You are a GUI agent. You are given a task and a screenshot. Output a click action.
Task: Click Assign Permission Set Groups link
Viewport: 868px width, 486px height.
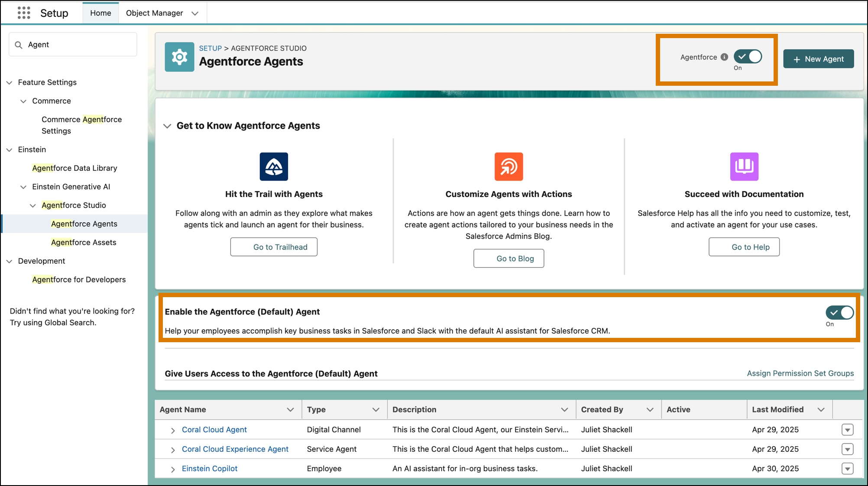pos(800,373)
